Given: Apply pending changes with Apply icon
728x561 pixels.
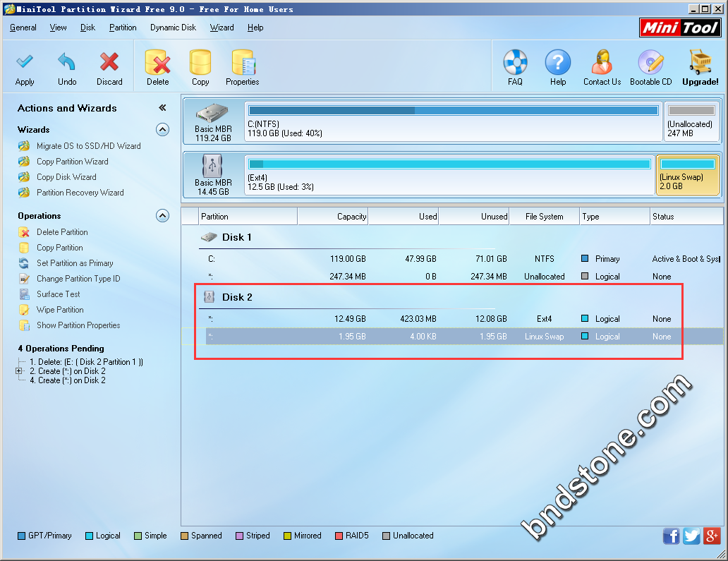Looking at the screenshot, I should 25,68.
